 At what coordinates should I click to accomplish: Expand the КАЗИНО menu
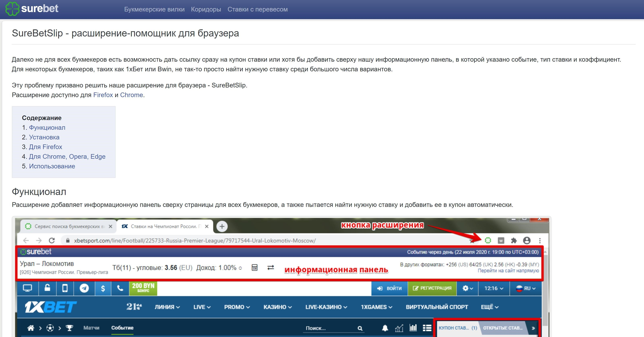(277, 307)
